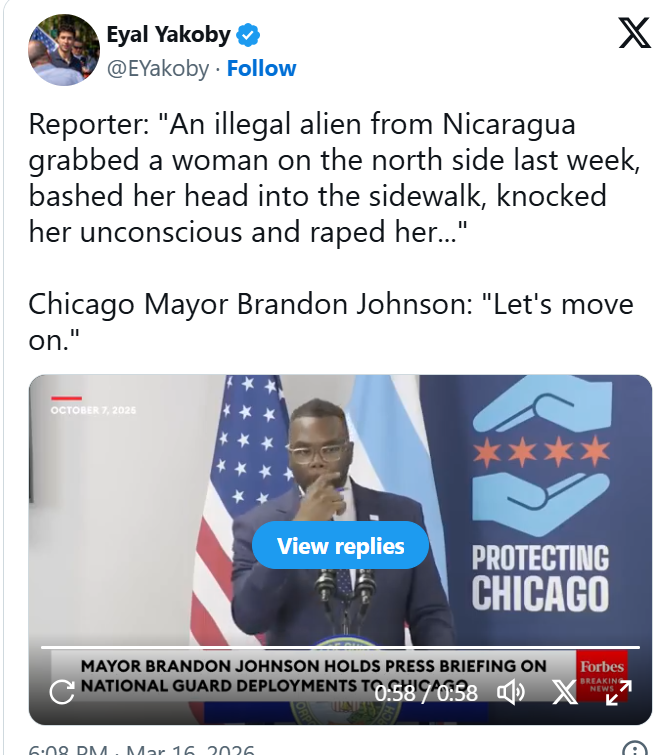Viewport: 669px width, 755px height.
Task: Open the tweet timestamp link
Action: point(141,749)
